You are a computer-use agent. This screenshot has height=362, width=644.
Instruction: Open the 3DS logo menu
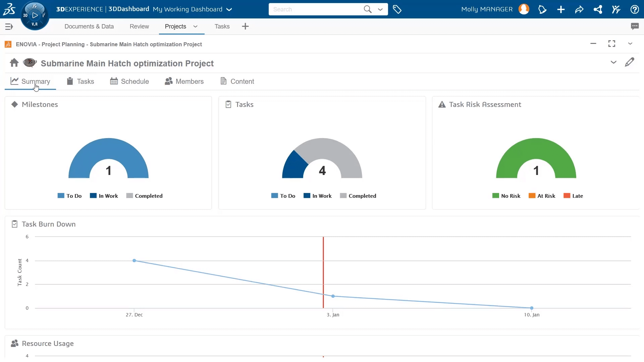[x=9, y=9]
